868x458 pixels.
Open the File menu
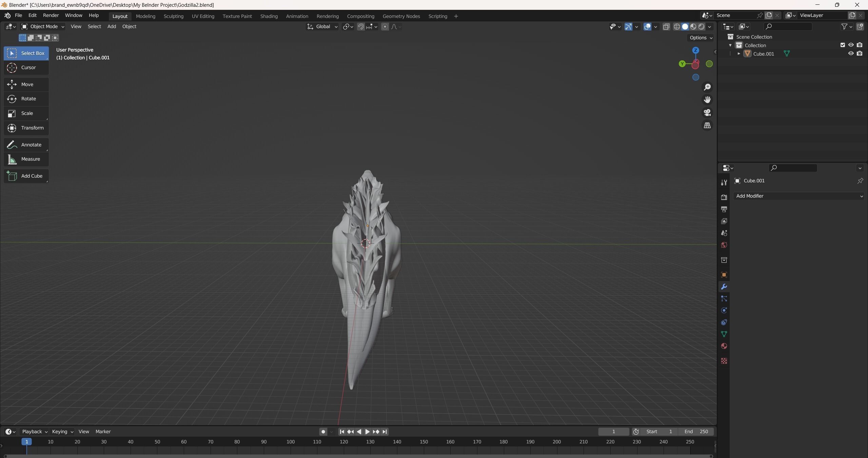[x=19, y=15]
